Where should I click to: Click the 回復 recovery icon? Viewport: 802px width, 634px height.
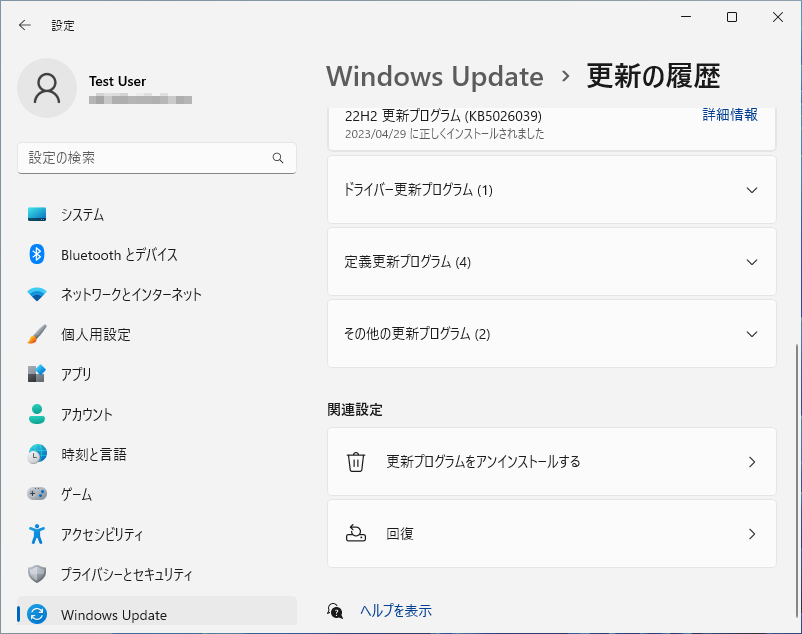tap(356, 533)
